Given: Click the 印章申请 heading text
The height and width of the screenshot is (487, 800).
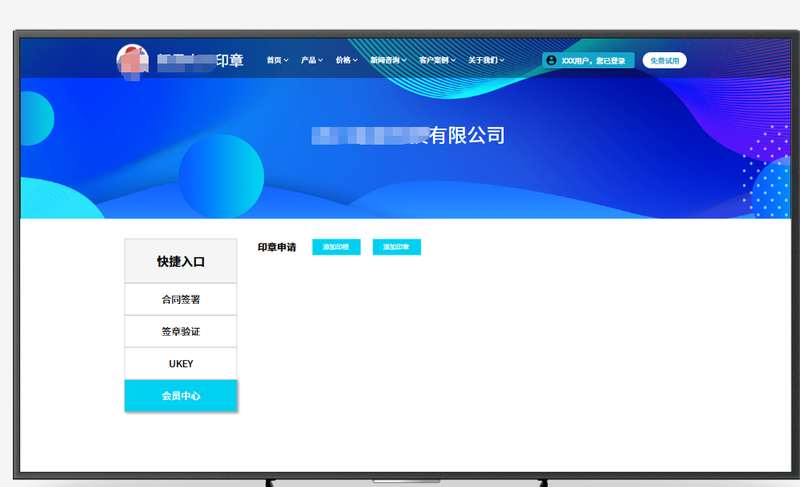Looking at the screenshot, I should (277, 247).
